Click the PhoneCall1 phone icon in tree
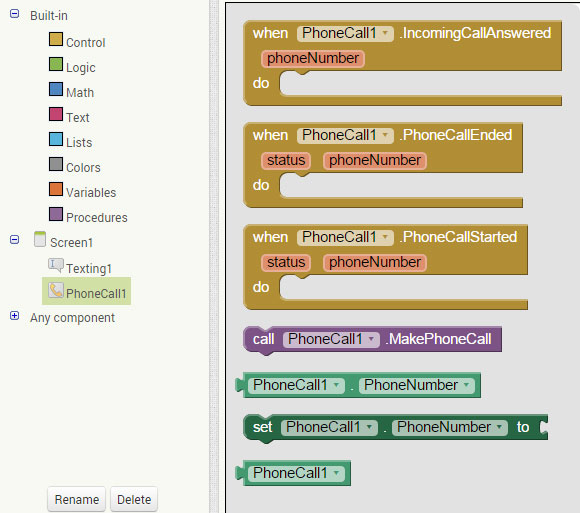The image size is (580, 513). (x=56, y=290)
